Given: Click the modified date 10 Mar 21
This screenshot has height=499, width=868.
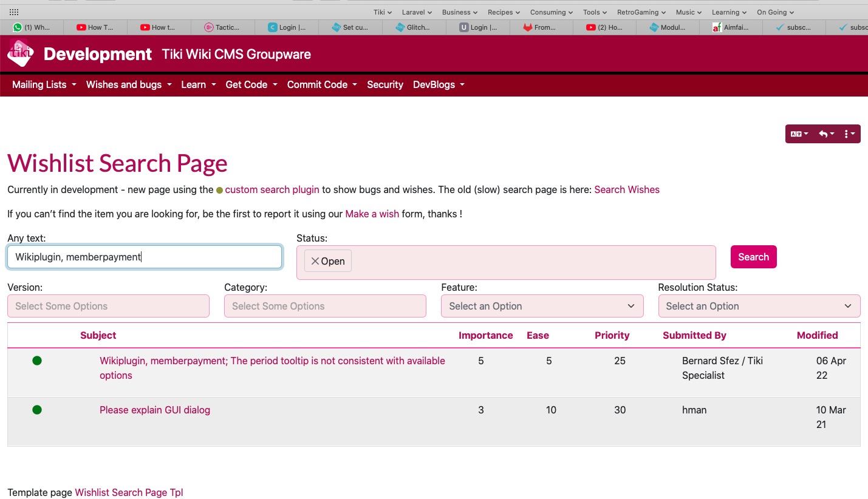Looking at the screenshot, I should (831, 417).
